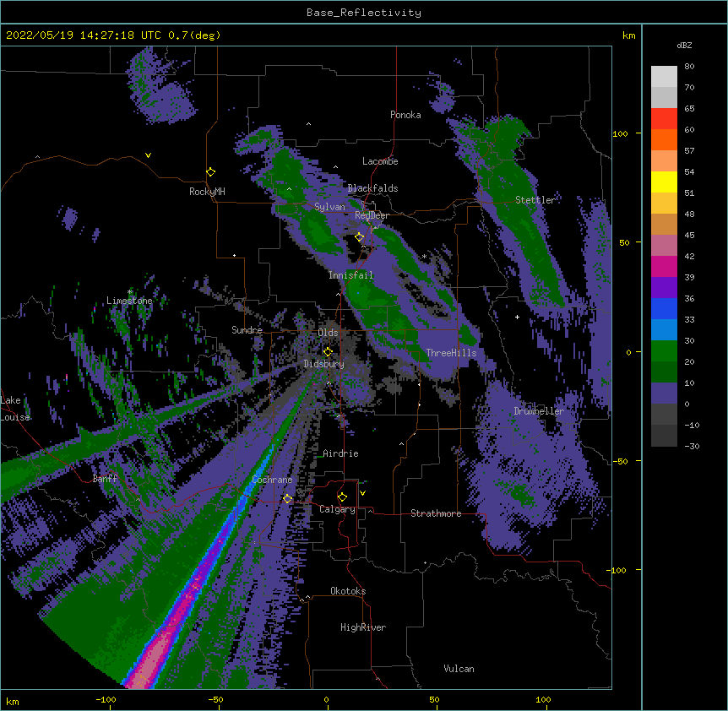Click the Didsbury label
Screen dimensions: 728x711
(x=323, y=364)
